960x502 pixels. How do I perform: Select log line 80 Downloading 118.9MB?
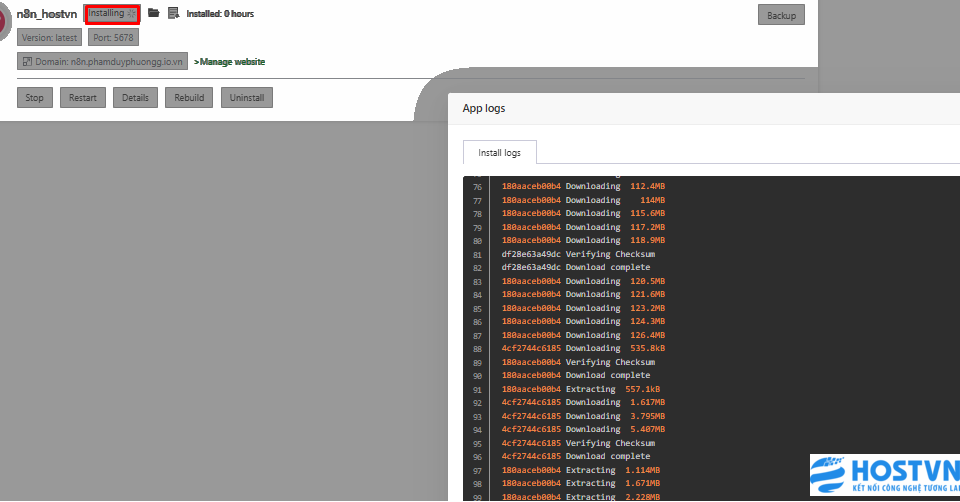tap(583, 240)
